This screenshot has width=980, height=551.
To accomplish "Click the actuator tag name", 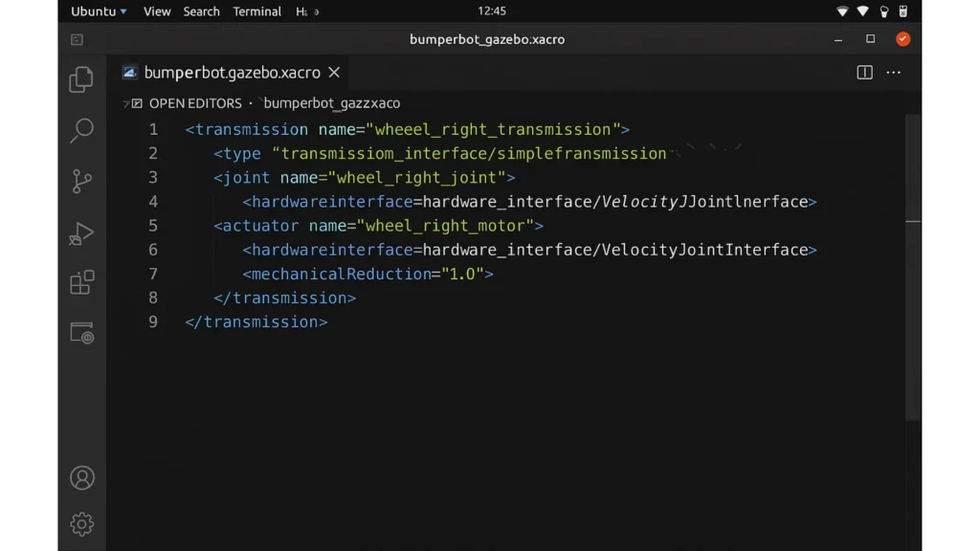I will pyautogui.click(x=260, y=226).
